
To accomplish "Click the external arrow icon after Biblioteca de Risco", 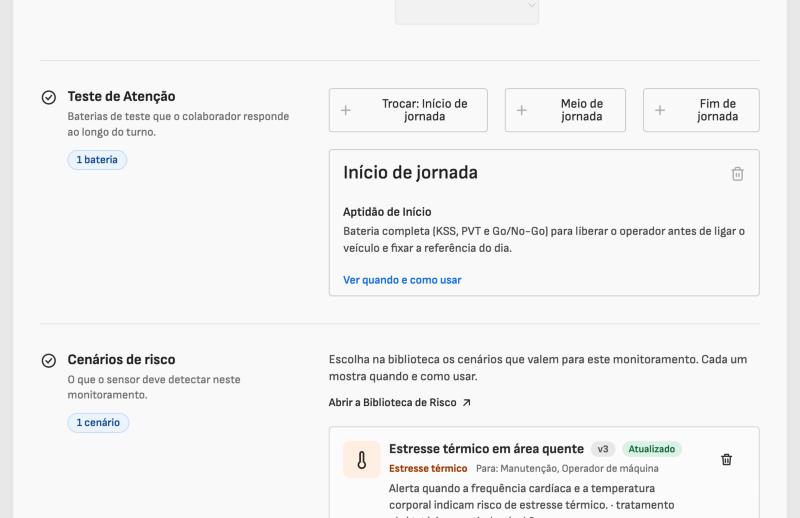I will [x=466, y=403].
